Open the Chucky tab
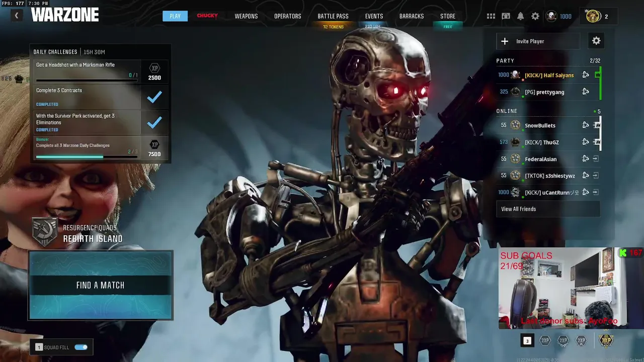Image resolution: width=644 pixels, height=362 pixels. (x=207, y=16)
